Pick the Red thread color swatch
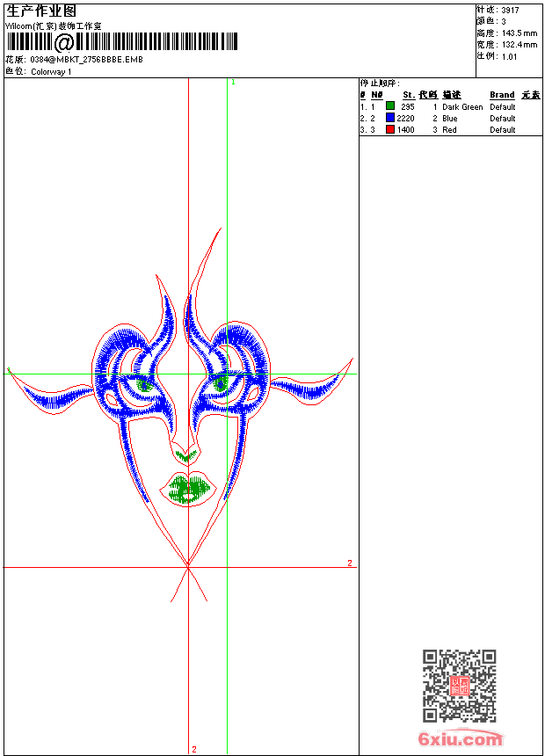Image resolution: width=545 pixels, height=756 pixels. (390, 129)
